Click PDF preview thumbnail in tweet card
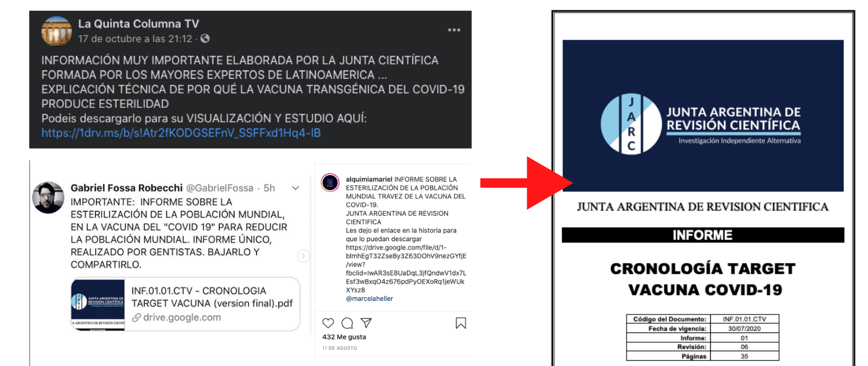Screen dimensions: 868x366 [x=98, y=304]
